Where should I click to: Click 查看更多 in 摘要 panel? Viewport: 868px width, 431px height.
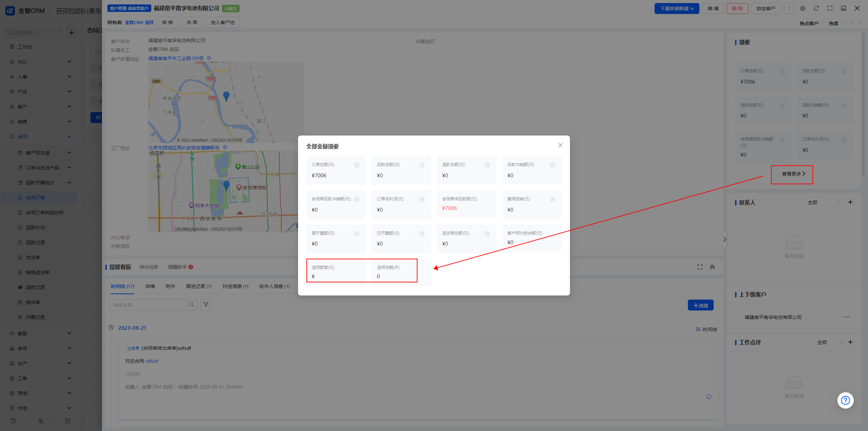click(793, 174)
